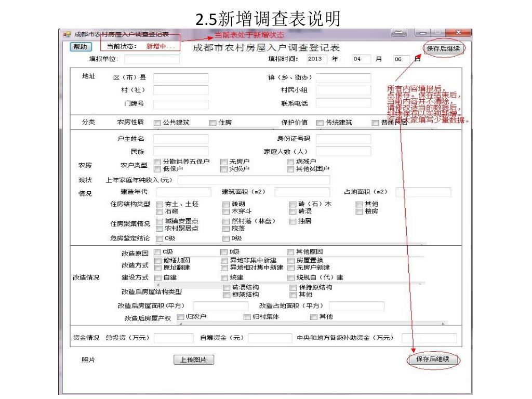This screenshot has width=532, height=399.
Task: Check the 城镇安置点 checkbox
Action: (x=159, y=221)
